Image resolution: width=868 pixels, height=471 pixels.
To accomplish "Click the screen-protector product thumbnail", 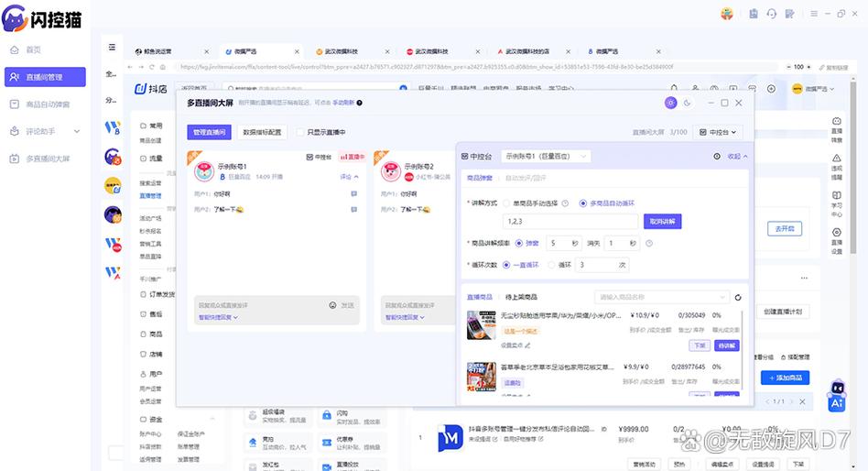I will point(482,325).
